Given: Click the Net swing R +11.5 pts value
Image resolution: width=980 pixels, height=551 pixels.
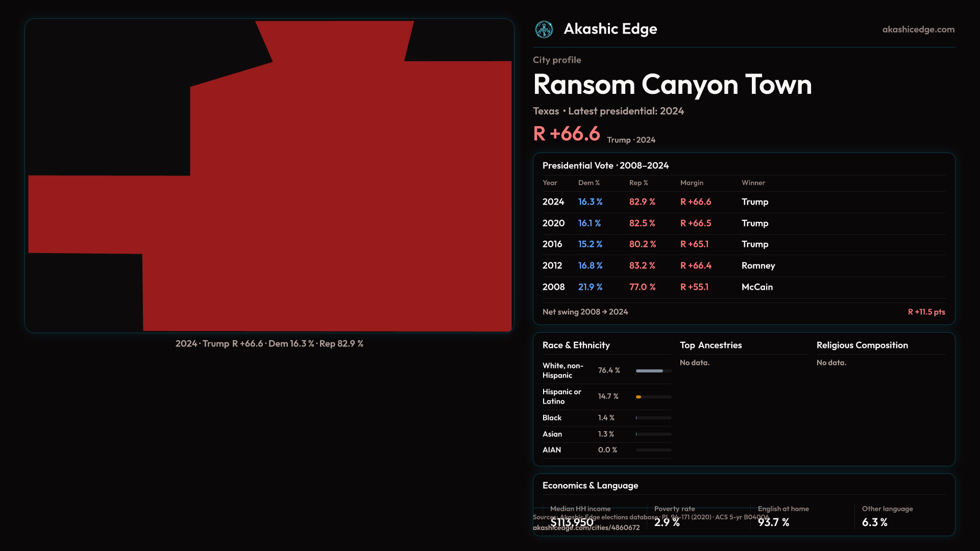Looking at the screenshot, I should (x=926, y=312).
